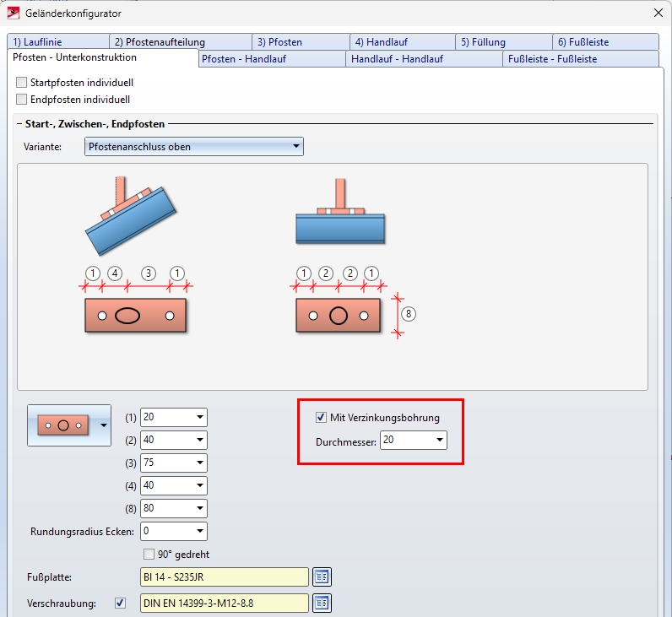Click the inclined beam post illustration
Screen dimensions: 672x617
tap(131, 216)
